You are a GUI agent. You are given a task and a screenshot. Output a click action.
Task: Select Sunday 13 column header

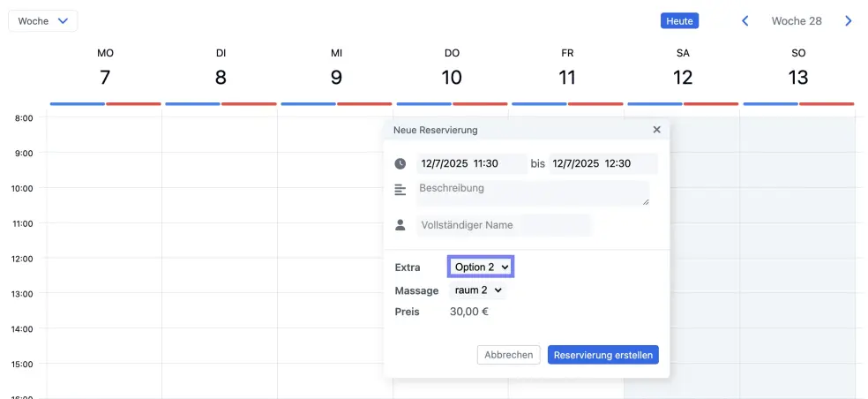coord(798,68)
